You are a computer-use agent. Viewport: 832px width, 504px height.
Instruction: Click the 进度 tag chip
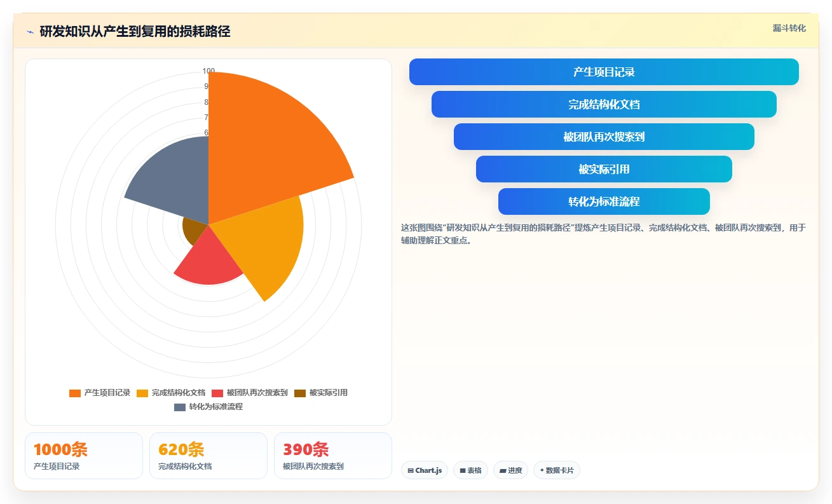click(x=510, y=470)
